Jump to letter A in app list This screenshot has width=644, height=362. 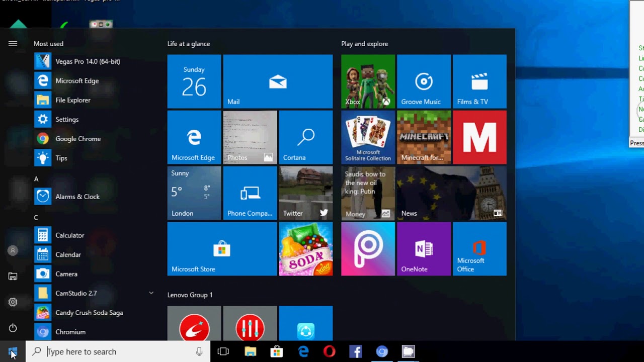tap(36, 179)
